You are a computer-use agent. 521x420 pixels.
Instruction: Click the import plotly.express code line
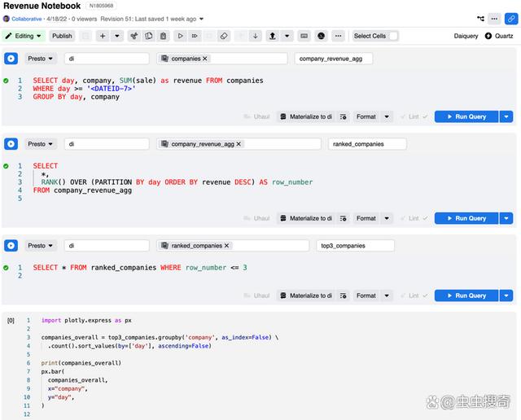[x=86, y=321]
